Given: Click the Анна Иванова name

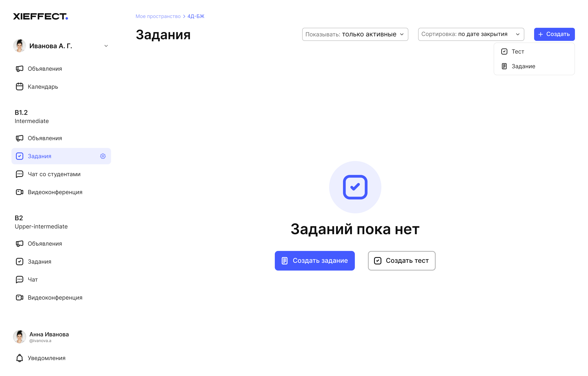Looking at the screenshot, I should tap(49, 334).
